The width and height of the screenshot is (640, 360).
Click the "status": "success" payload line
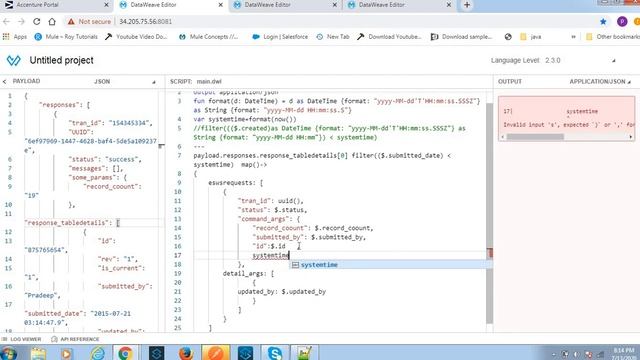[105, 159]
